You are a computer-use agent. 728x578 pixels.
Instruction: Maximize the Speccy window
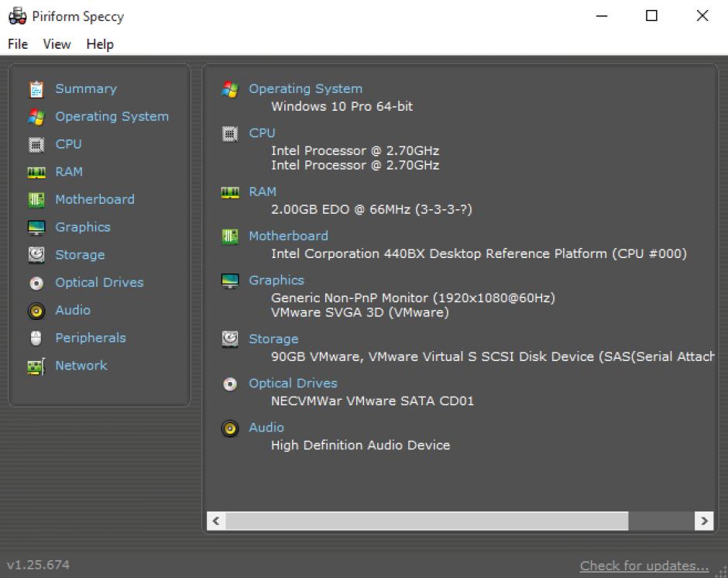(651, 15)
